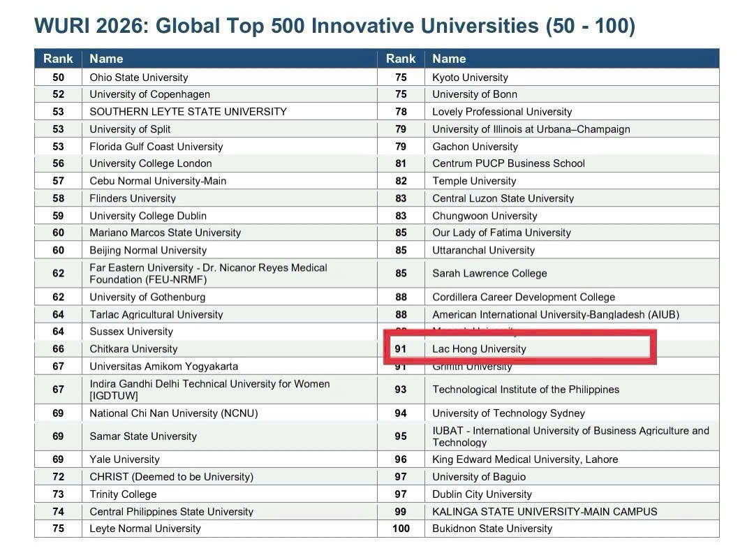Screen dimensions: 754x560
Task: Select the Ohio State University row name
Action: [x=138, y=78]
